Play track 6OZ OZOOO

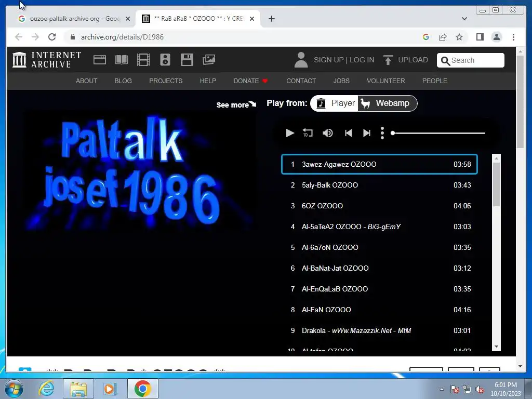coord(379,206)
